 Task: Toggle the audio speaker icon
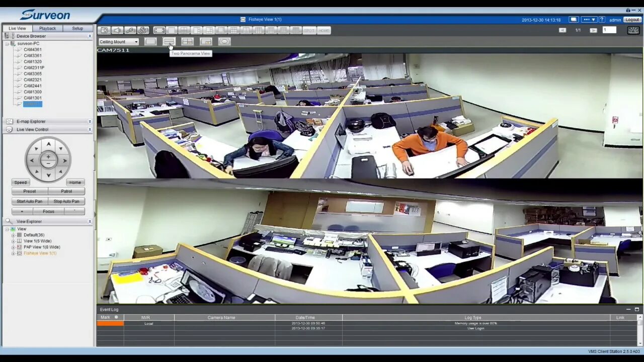[x=117, y=31]
